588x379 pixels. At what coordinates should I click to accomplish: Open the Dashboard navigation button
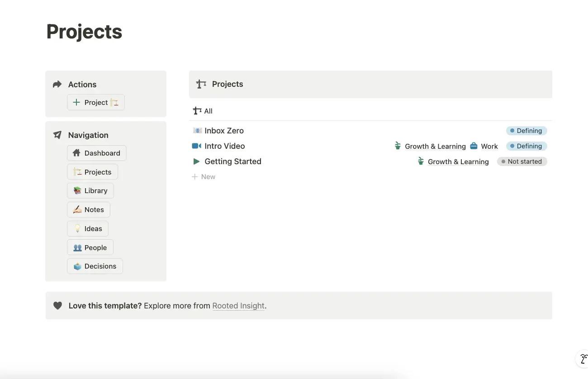pyautogui.click(x=97, y=153)
